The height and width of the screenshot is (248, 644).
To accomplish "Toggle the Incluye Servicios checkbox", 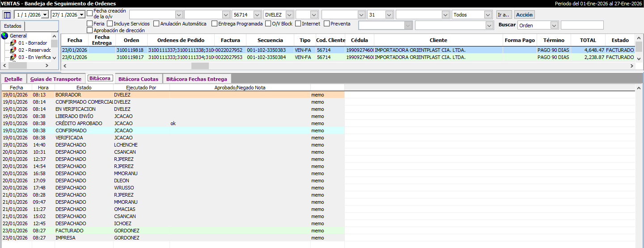I will [110, 24].
